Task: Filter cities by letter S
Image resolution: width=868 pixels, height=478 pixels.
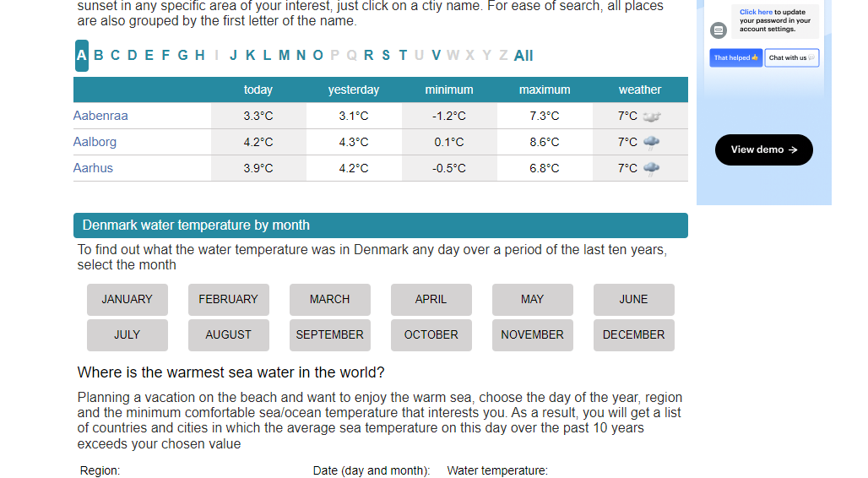Action: tap(386, 56)
